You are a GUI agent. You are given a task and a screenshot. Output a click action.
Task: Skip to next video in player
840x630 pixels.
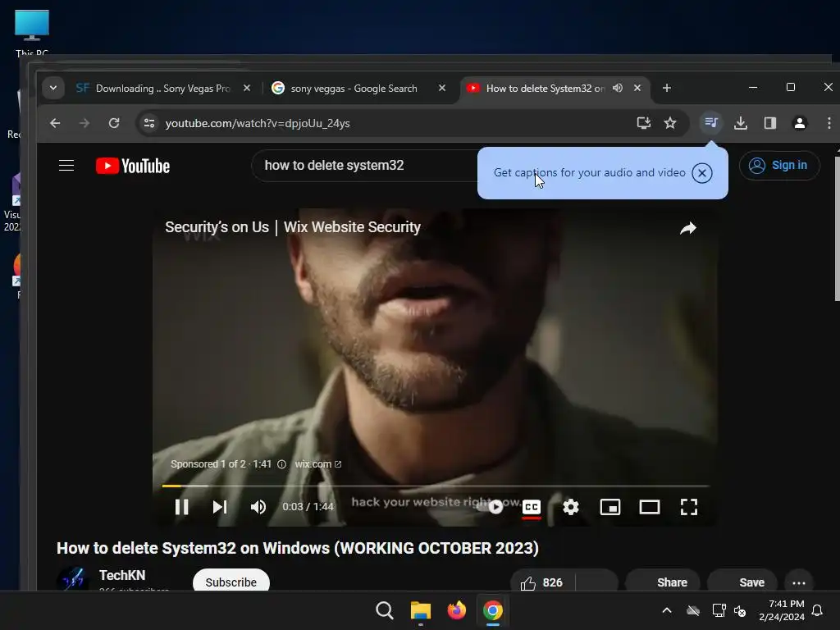pyautogui.click(x=220, y=507)
